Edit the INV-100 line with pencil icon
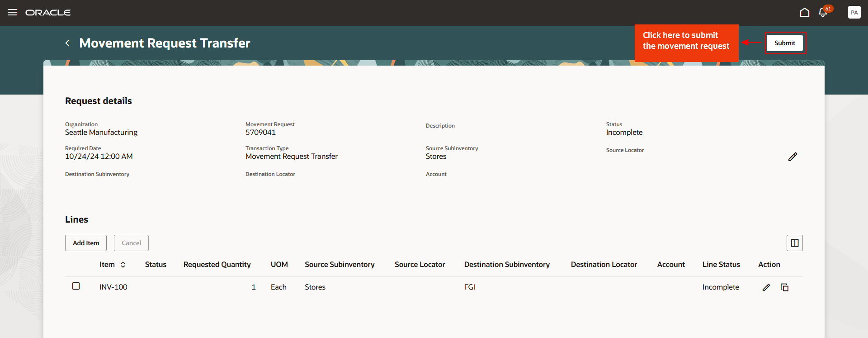 click(766, 287)
